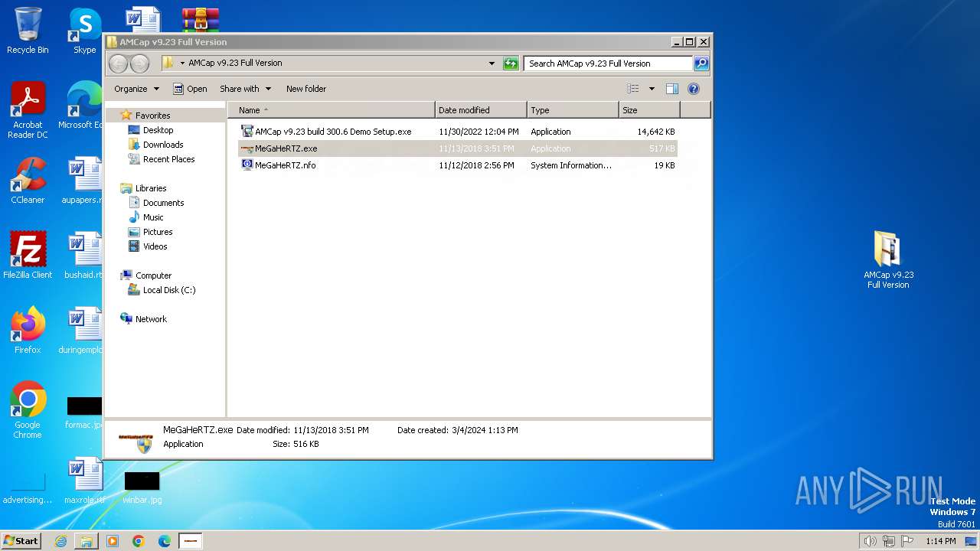Open FileZilla Client shortcut
Screen dimensions: 980x551
click(x=28, y=256)
